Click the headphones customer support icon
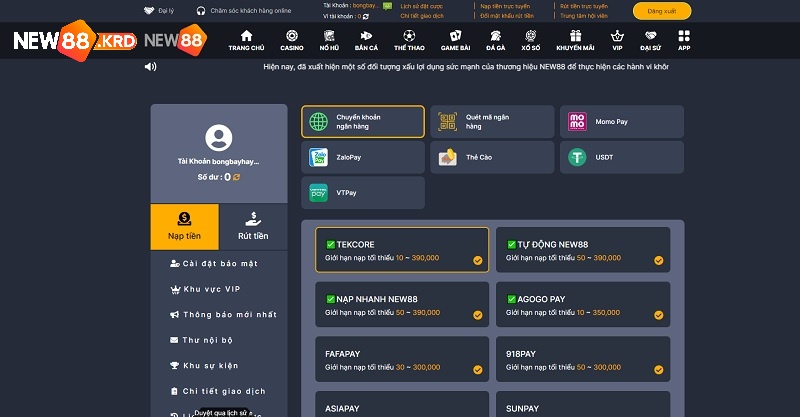Image resolution: width=800 pixels, height=417 pixels. coord(201,10)
